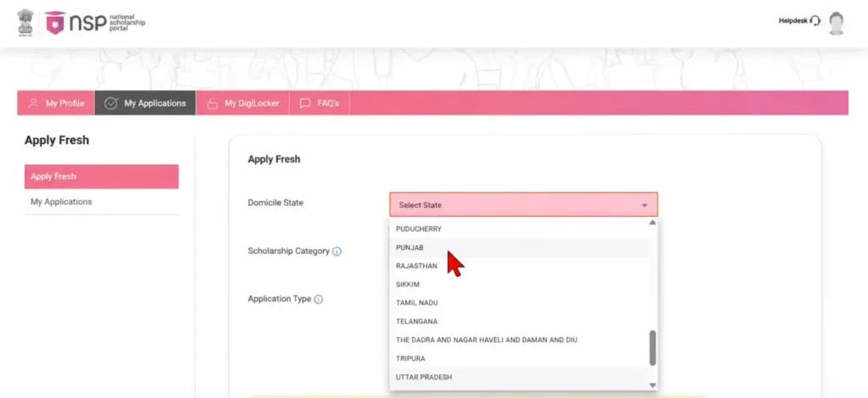This screenshot has width=868, height=398.
Task: Click the My Applications checkmark icon
Action: pos(111,103)
